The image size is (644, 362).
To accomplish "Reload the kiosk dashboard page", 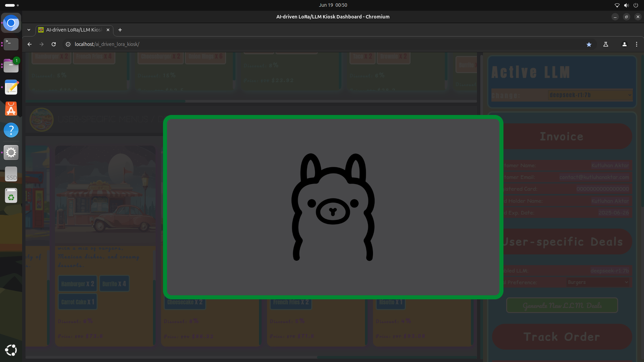I will point(54,44).
